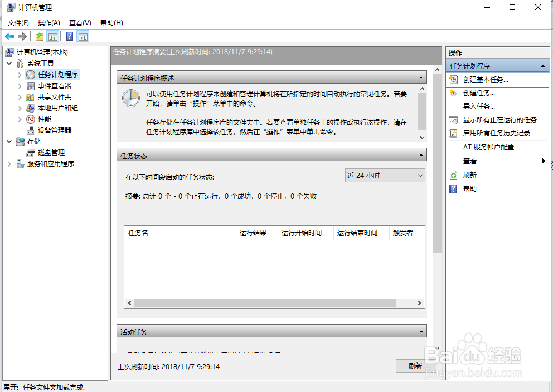Click the 性能 monitor icon
Image resolution: width=553 pixels, height=392 pixels.
coord(31,119)
